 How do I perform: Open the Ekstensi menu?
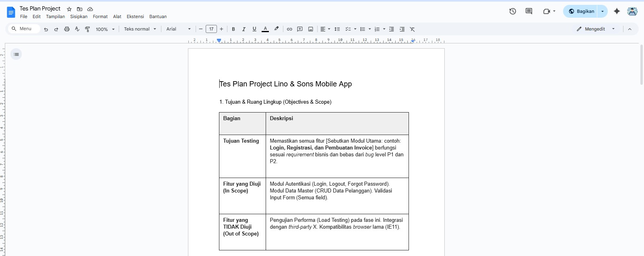[x=135, y=16]
